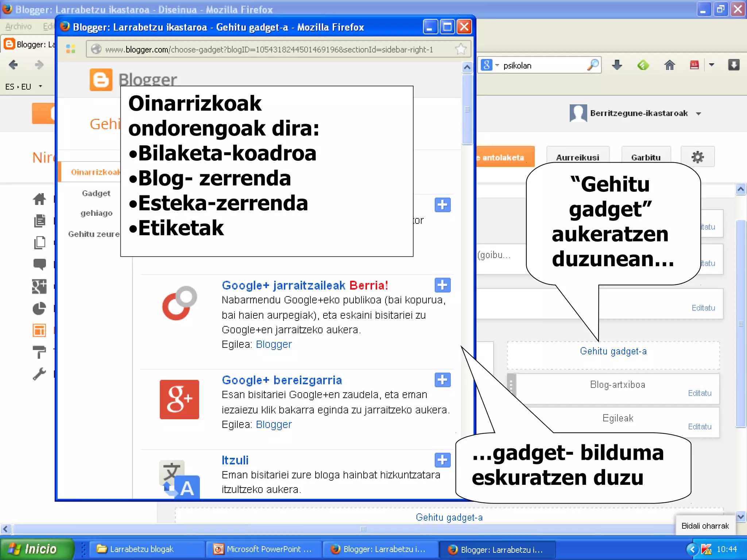
Task: Select the Gehitu zeurea tab in popup
Action: (94, 234)
